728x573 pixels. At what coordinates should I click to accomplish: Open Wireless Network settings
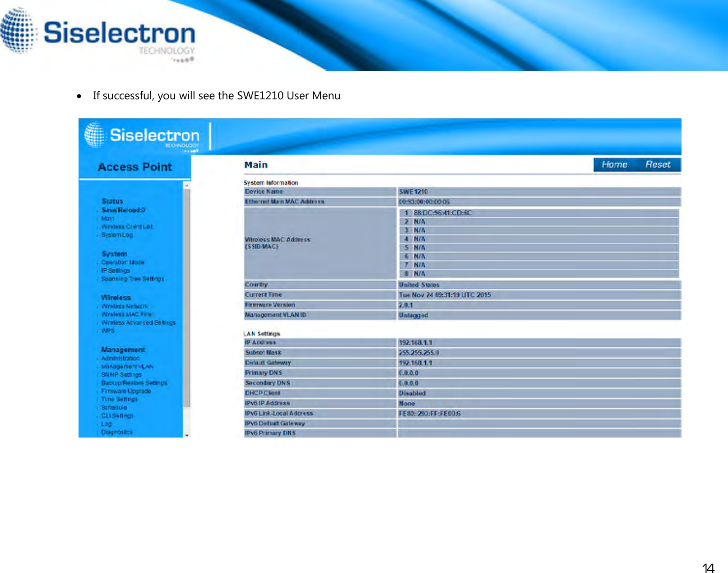pos(125,306)
